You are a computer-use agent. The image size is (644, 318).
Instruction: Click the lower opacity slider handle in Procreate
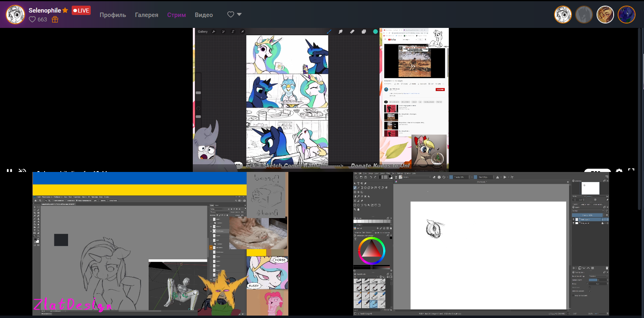coord(198,117)
